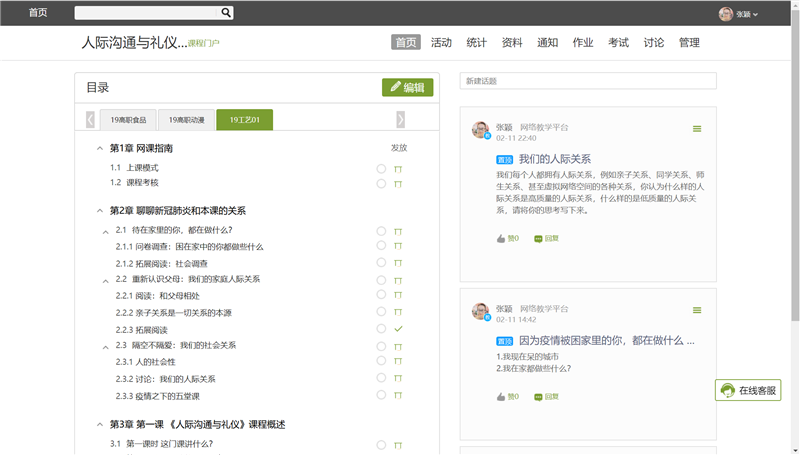Open 在线客服 online support
The height and width of the screenshot is (455, 800).
pos(748,390)
